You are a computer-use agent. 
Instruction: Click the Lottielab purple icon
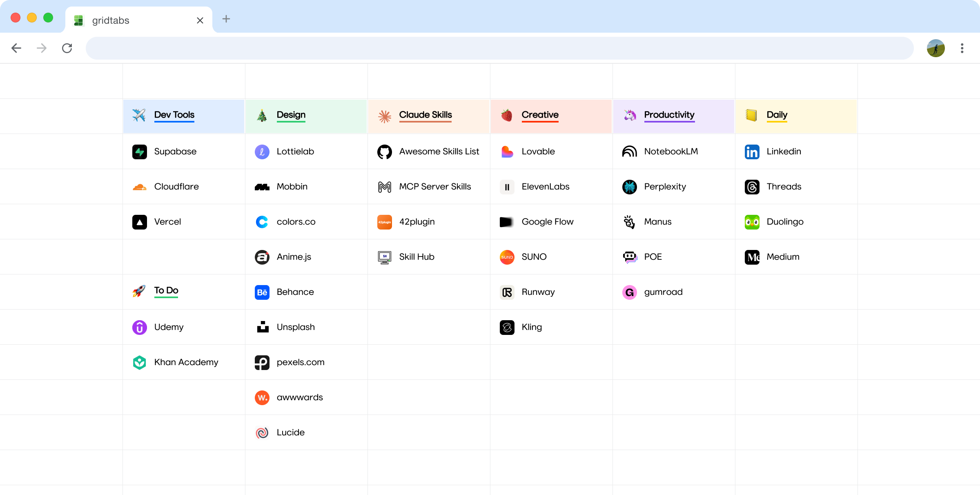[x=262, y=152]
